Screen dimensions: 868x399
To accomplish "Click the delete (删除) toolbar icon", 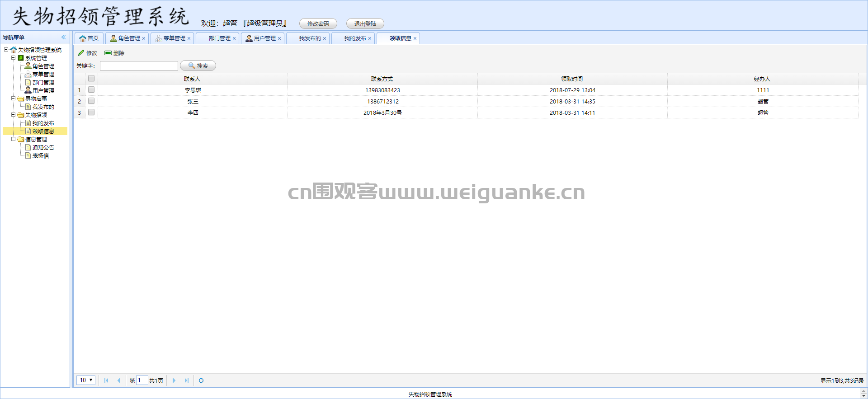I will pos(108,53).
